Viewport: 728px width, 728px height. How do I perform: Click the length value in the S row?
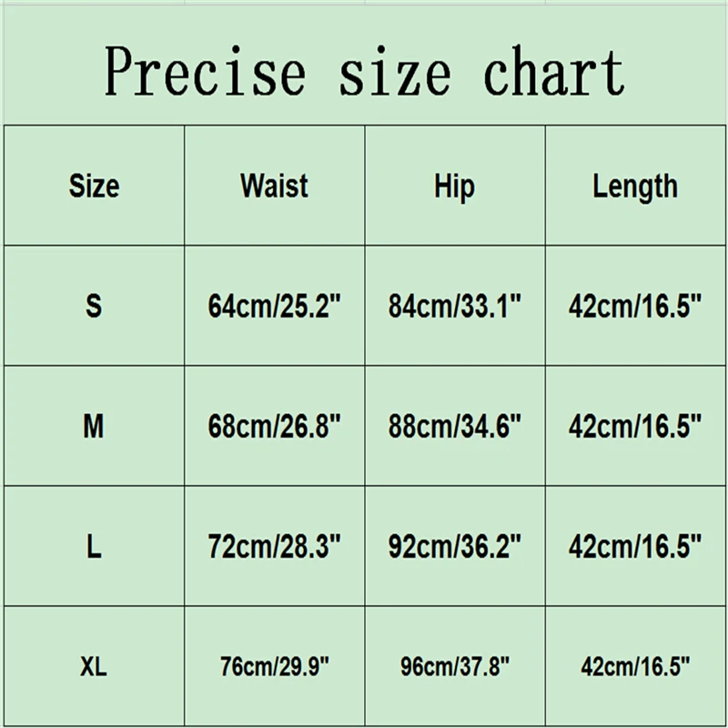coord(635,307)
